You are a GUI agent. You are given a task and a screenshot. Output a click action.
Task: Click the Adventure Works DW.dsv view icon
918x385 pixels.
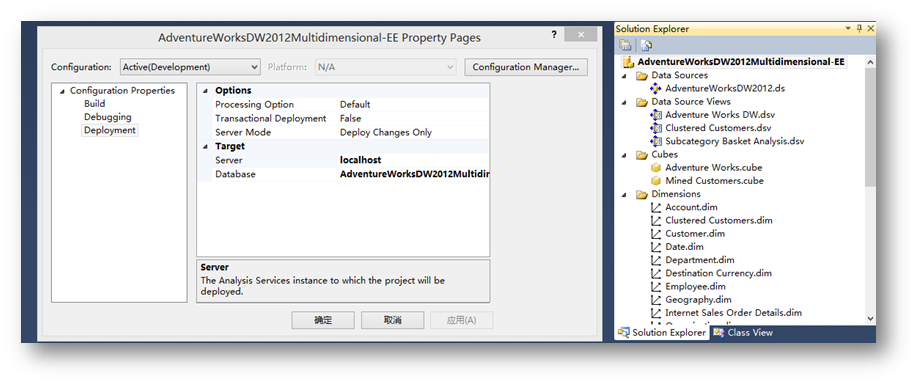pos(656,115)
